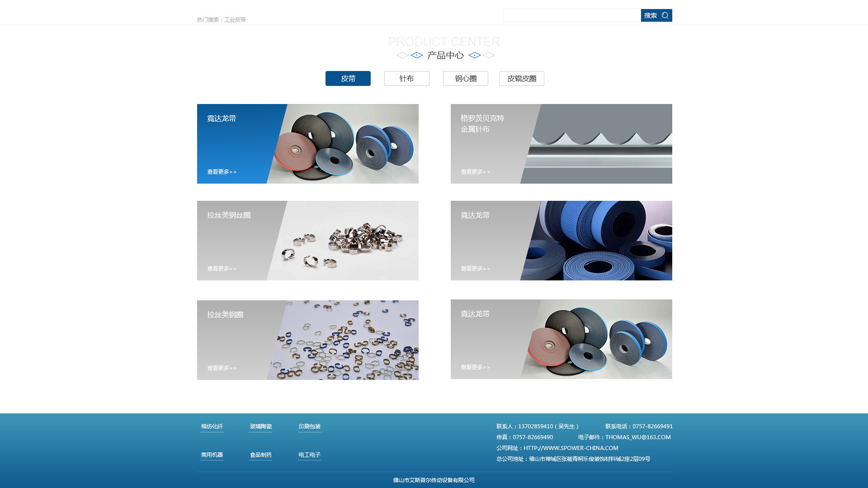
Task: Click 查看更多 under 格罗茨贝克特金属针布
Action: (x=475, y=172)
